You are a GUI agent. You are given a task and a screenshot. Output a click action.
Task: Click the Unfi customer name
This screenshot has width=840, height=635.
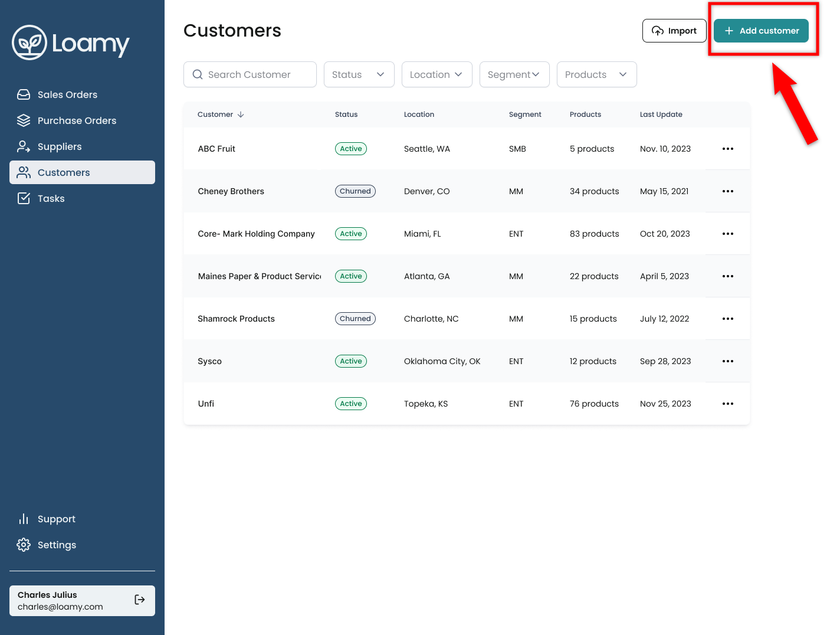click(206, 404)
